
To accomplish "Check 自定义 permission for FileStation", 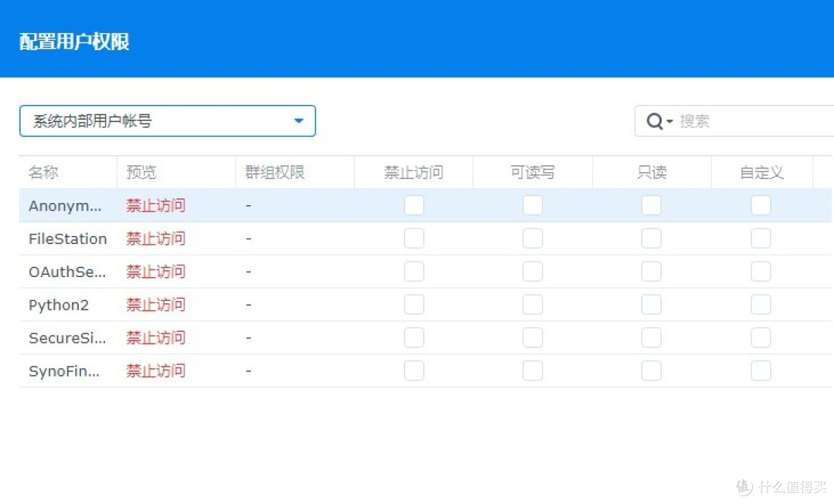I will (761, 238).
